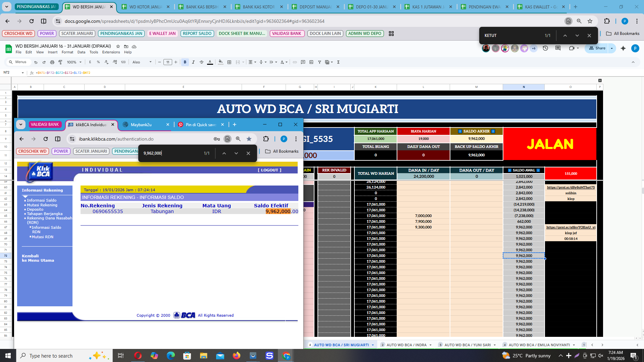Expand the horizontal align dropdown
This screenshot has width=644, height=362.
click(252, 62)
